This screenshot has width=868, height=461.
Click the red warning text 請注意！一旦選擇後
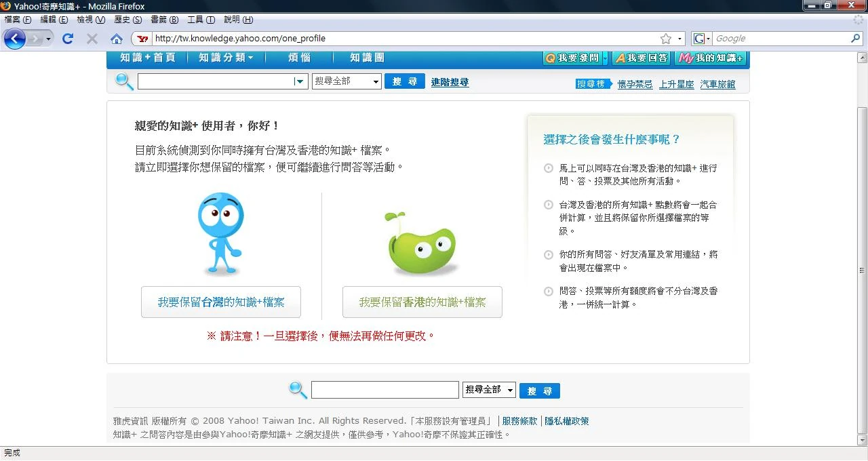[x=321, y=336]
